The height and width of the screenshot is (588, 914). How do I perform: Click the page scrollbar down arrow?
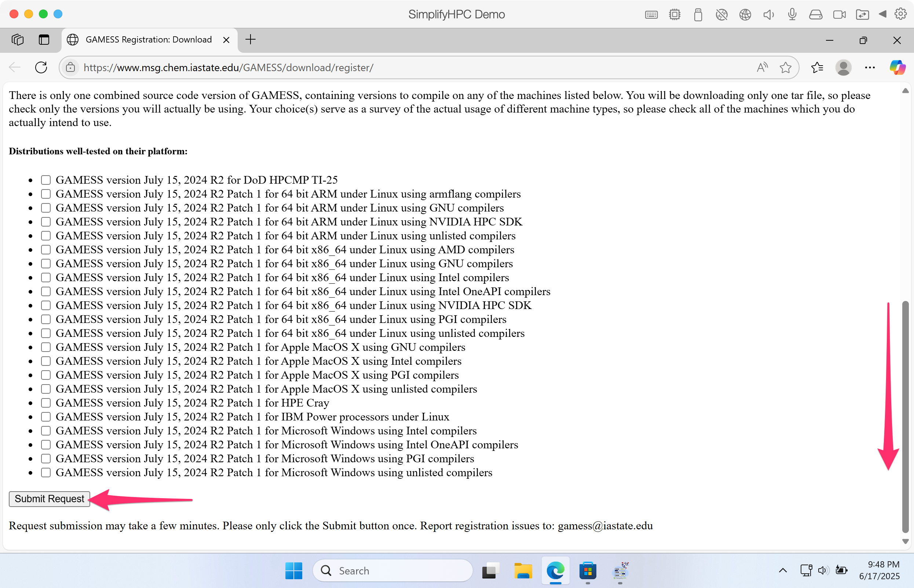[x=905, y=541]
